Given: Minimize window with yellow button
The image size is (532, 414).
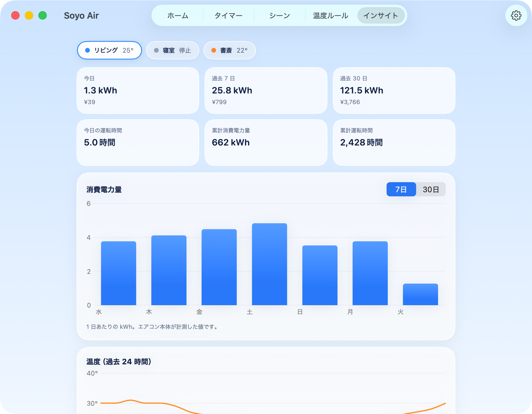Looking at the screenshot, I should pos(29,15).
